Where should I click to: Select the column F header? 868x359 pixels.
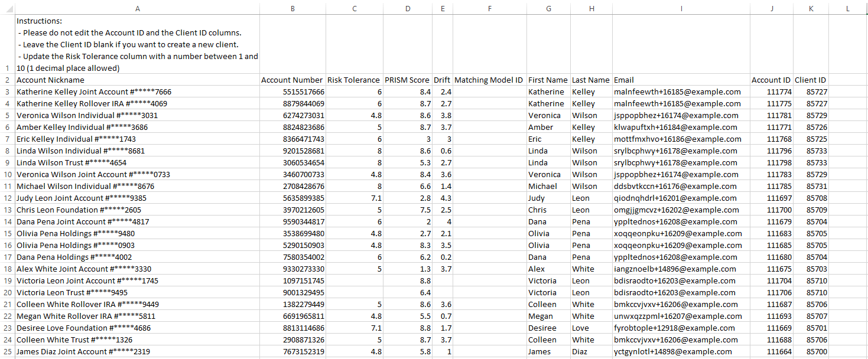click(x=489, y=8)
